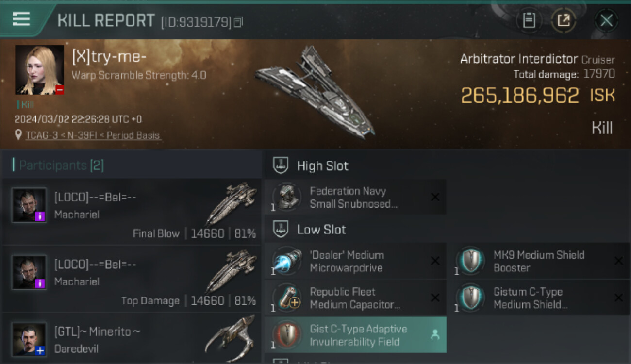Click the Arbitrator Interdictor ship image
631x364 pixels.
[x=315, y=92]
